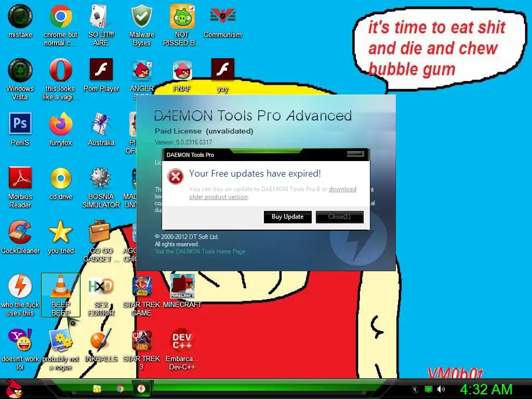
Task: Click the Buy Update button
Action: coord(287,217)
